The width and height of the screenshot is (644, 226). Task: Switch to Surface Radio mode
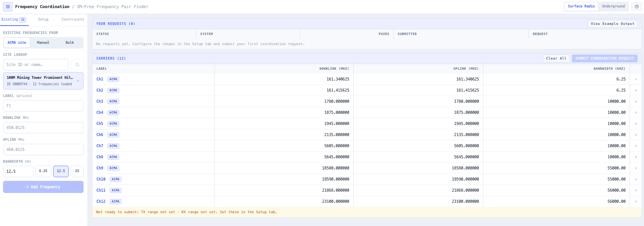click(x=581, y=6)
